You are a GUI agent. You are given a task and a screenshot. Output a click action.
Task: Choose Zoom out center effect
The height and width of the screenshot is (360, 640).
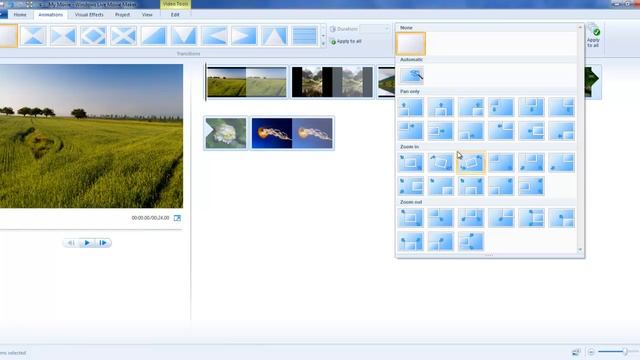pyautogui.click(x=411, y=218)
